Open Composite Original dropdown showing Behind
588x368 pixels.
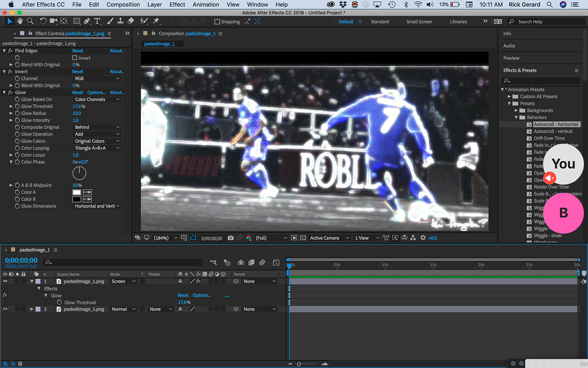click(x=97, y=127)
